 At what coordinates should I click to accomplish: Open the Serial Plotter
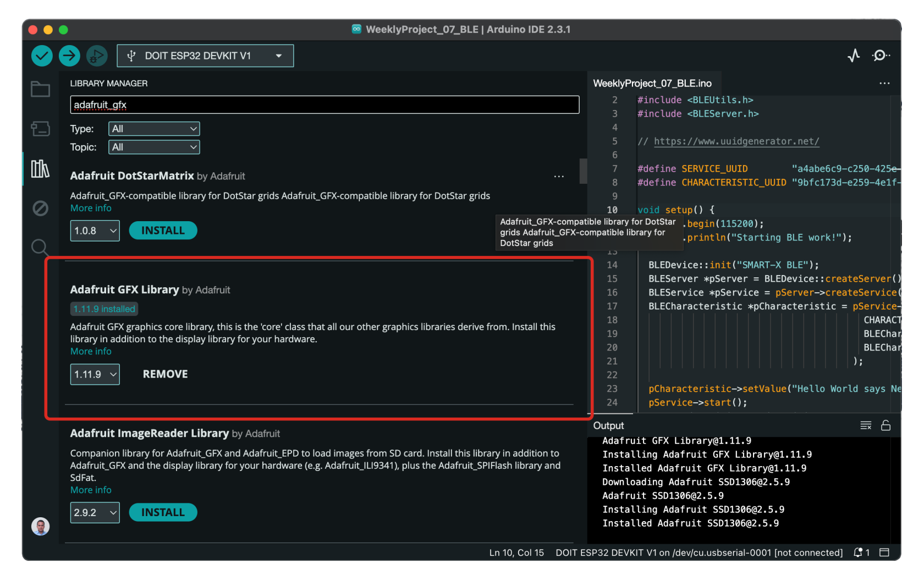click(x=854, y=56)
